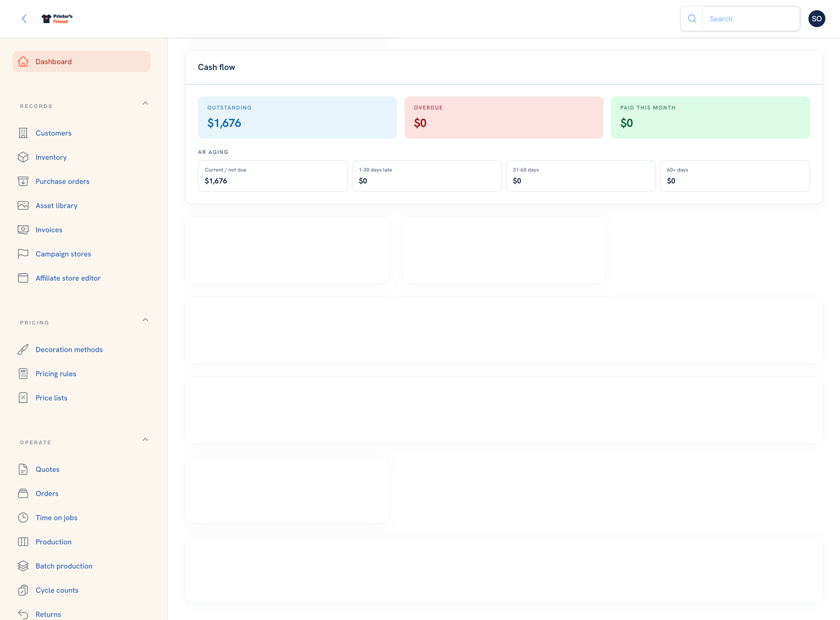Open Cycle counts link
Screen dimensions: 840x620
tap(57, 590)
